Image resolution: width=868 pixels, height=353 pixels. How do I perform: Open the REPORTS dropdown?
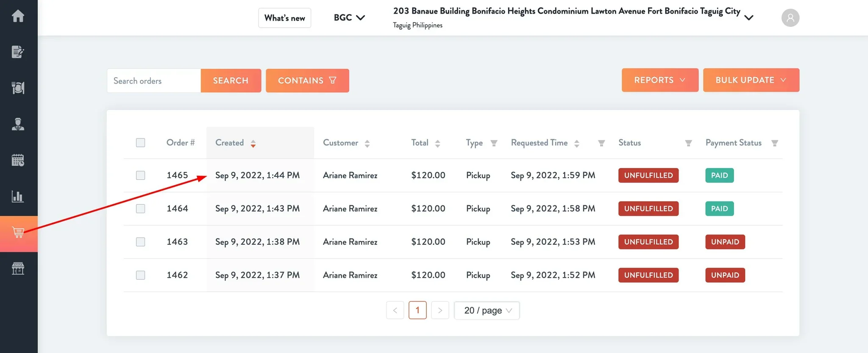660,80
